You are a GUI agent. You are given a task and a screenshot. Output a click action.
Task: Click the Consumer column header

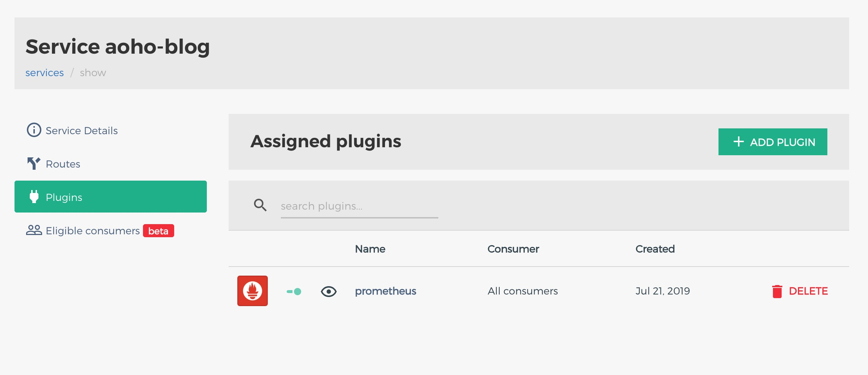(x=513, y=249)
